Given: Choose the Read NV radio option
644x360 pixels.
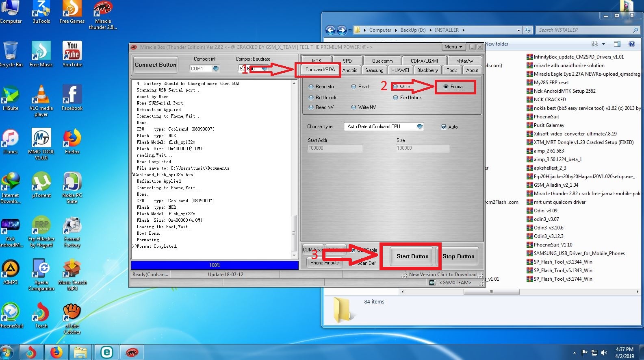Looking at the screenshot, I should click(x=321, y=107).
